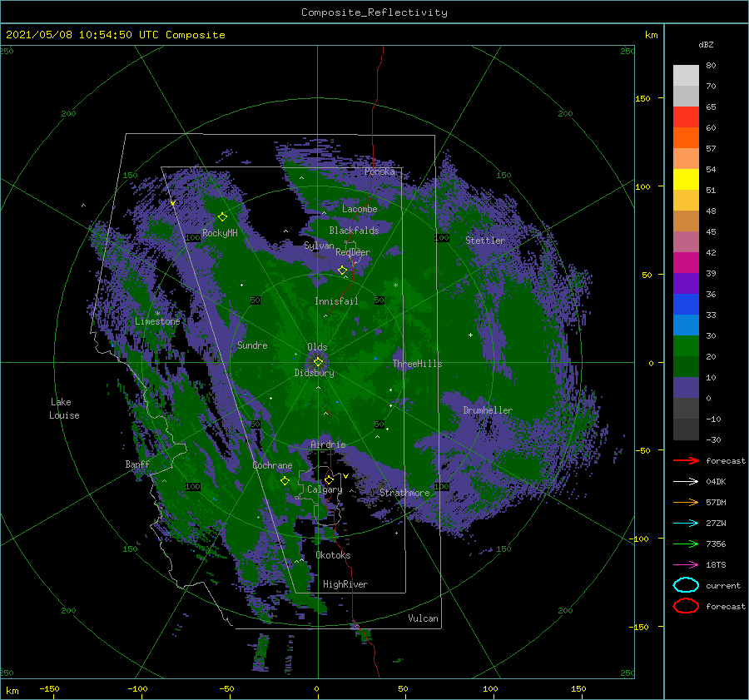Click the red 65–60 dBZ color swatch
Image resolution: width=749 pixels, height=700 pixels.
tap(686, 117)
